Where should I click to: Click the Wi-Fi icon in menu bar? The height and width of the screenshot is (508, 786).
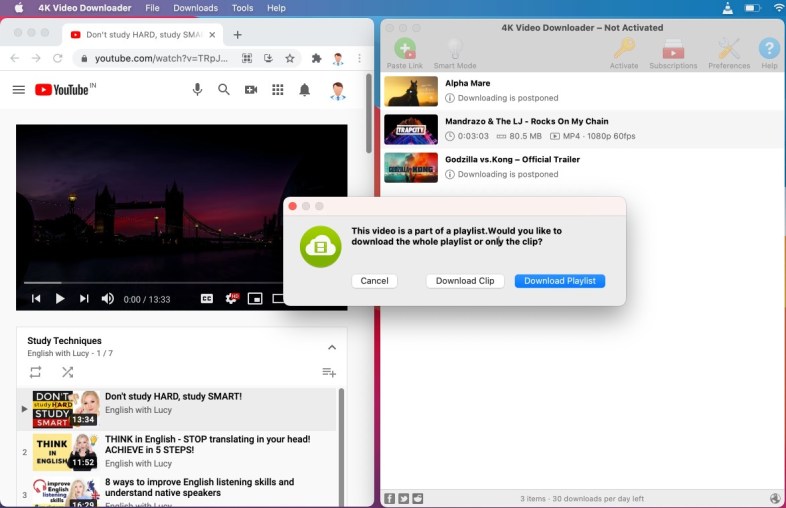[778, 8]
